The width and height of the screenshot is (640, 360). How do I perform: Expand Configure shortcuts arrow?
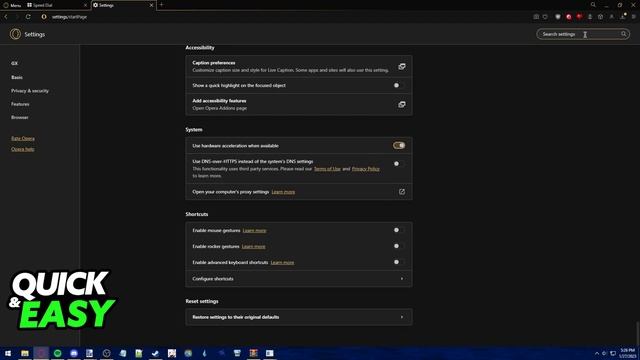click(x=402, y=279)
